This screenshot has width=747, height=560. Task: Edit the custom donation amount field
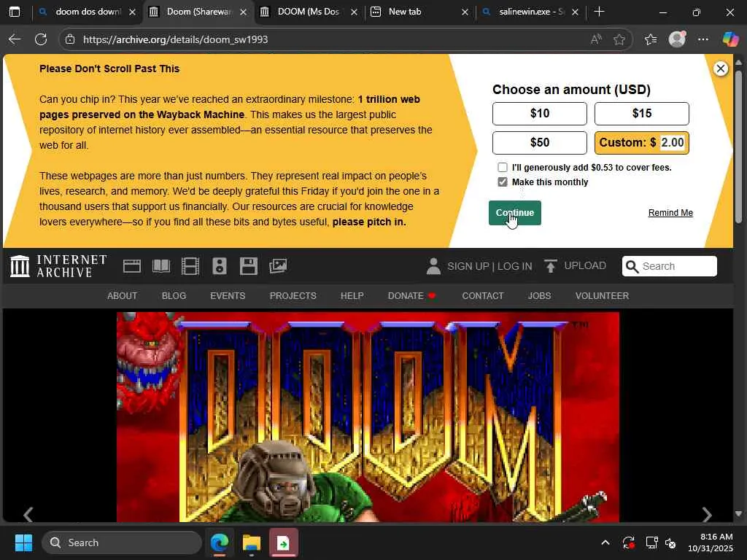click(672, 142)
